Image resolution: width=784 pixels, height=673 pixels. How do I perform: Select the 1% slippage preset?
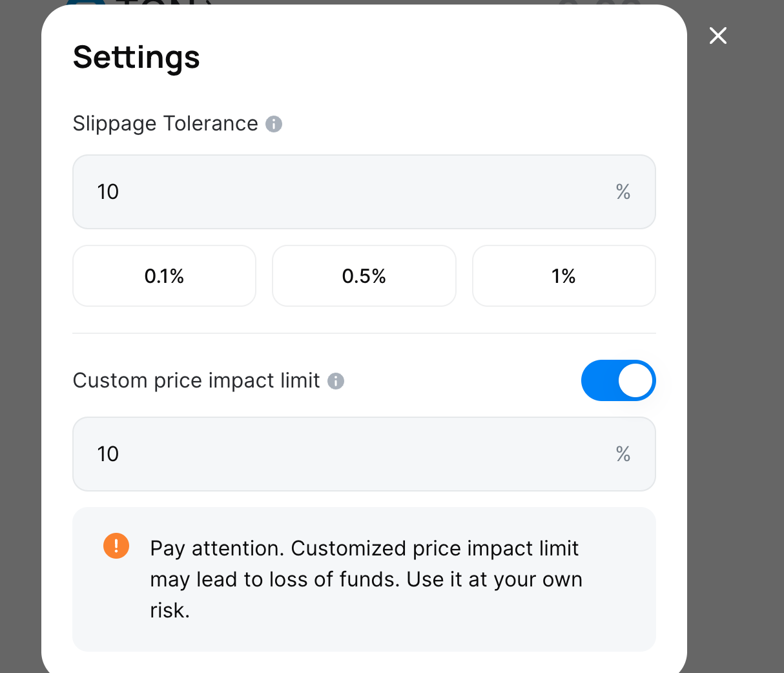pyautogui.click(x=564, y=276)
